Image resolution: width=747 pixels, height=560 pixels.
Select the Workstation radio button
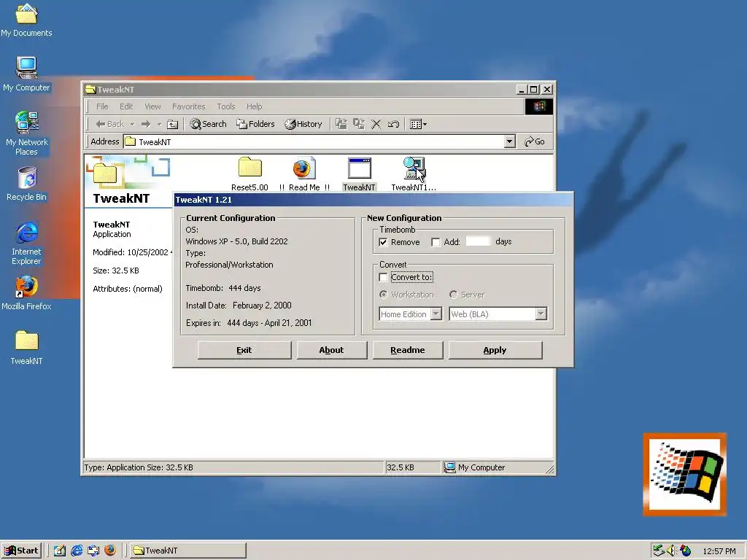[383, 295]
